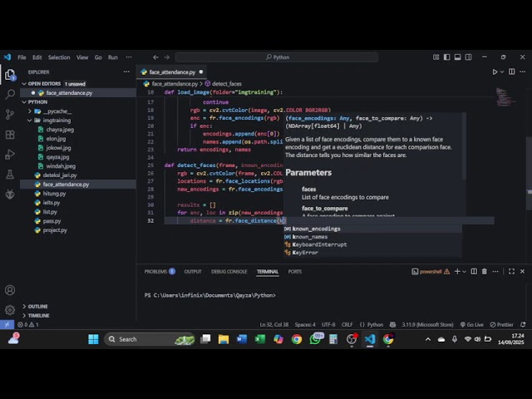
Task: Open Explorer Views and More Actions ellipsis
Action: (x=126, y=72)
